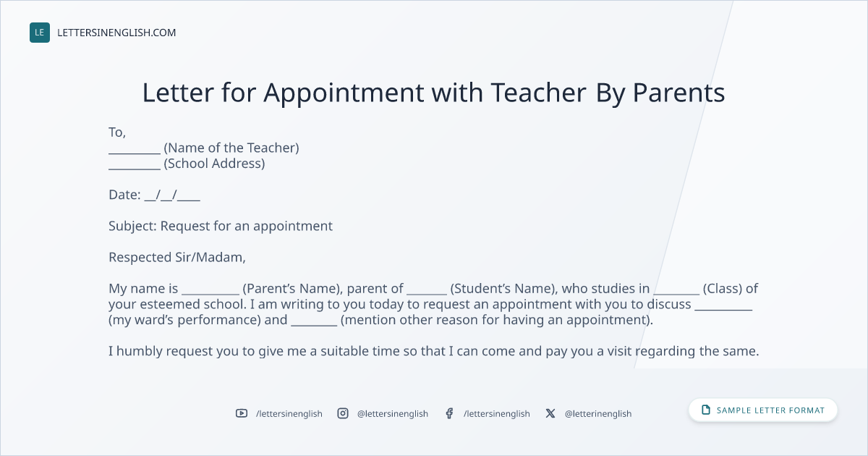Click the YouTube play icon

pos(242,413)
